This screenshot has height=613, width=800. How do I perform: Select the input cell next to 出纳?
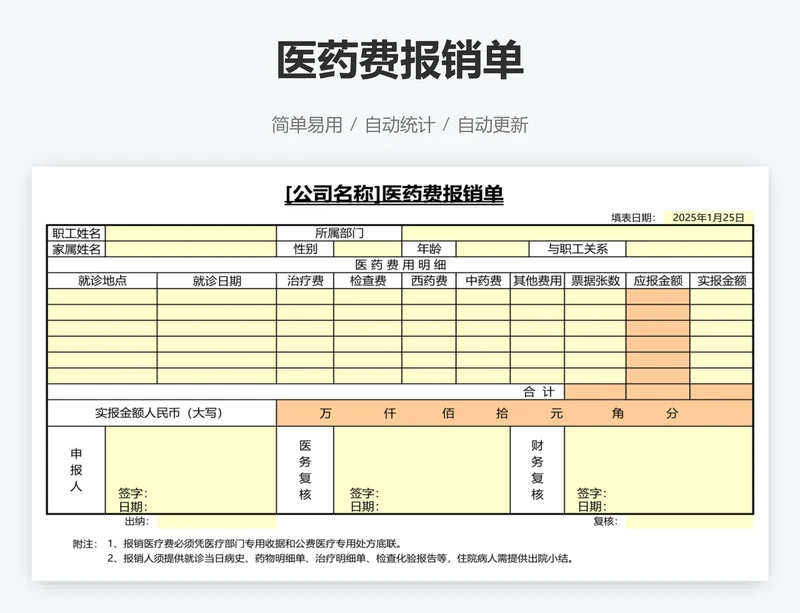(217, 522)
